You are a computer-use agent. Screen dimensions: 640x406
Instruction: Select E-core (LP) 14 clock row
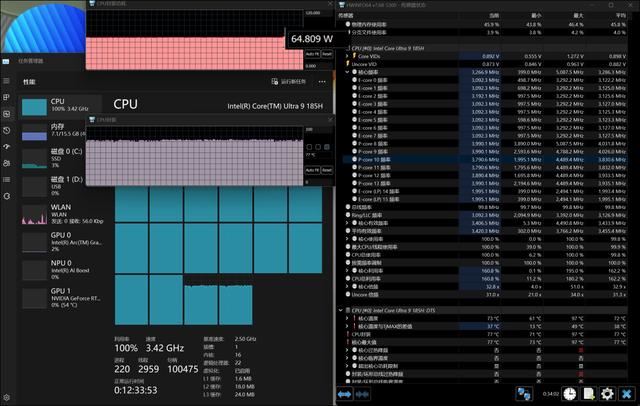coord(485,191)
